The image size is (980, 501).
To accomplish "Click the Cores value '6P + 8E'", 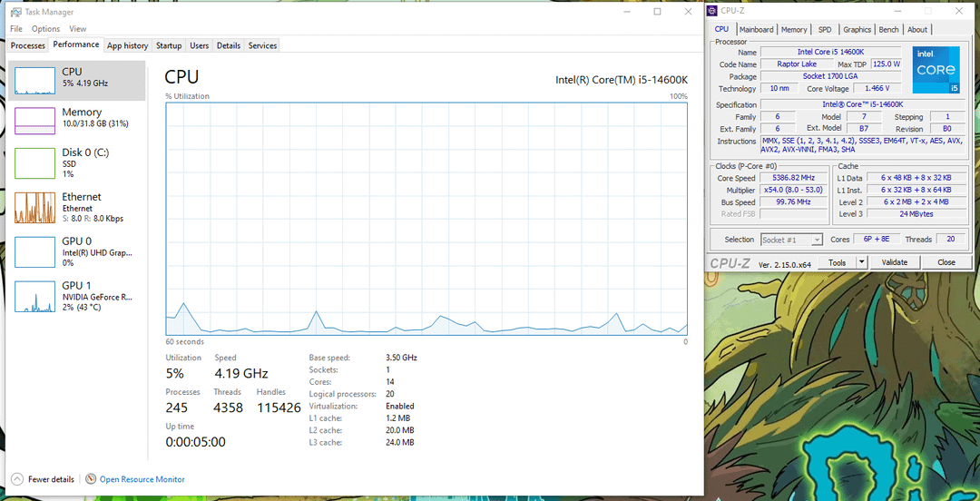I will [x=877, y=240].
